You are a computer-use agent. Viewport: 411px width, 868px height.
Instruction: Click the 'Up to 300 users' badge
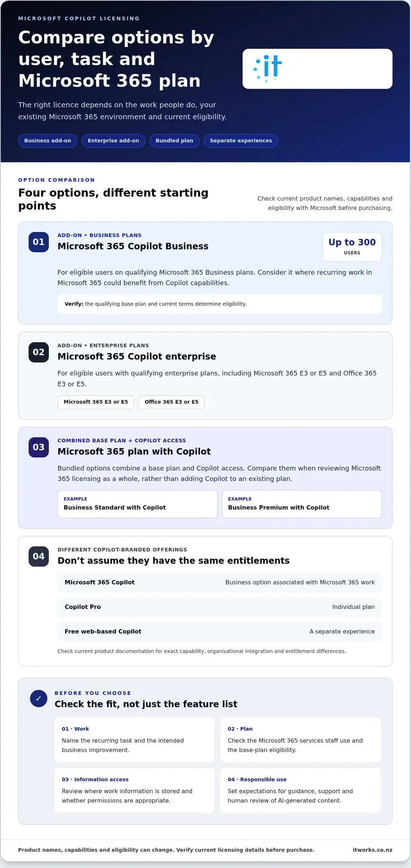(x=352, y=247)
